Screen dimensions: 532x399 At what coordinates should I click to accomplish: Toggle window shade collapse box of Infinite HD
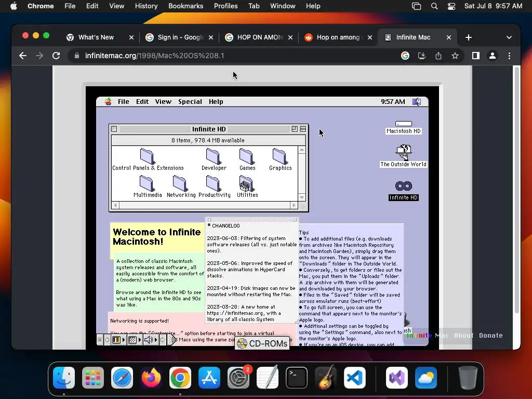point(303,129)
